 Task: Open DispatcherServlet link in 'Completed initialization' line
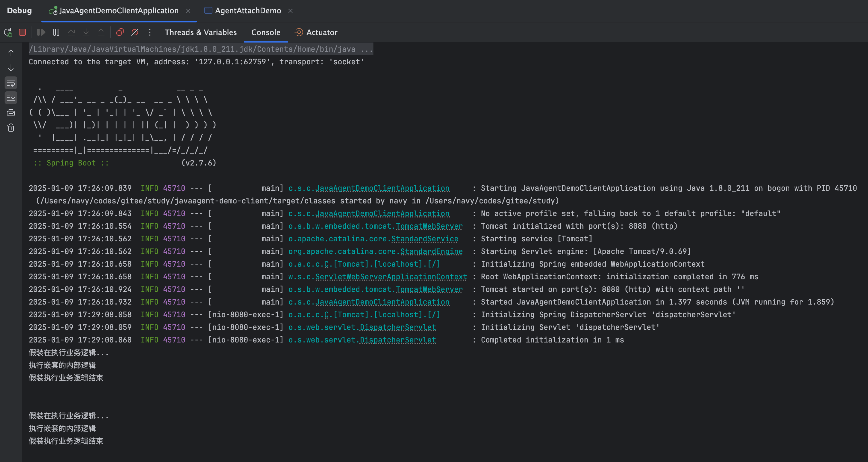[x=398, y=340]
